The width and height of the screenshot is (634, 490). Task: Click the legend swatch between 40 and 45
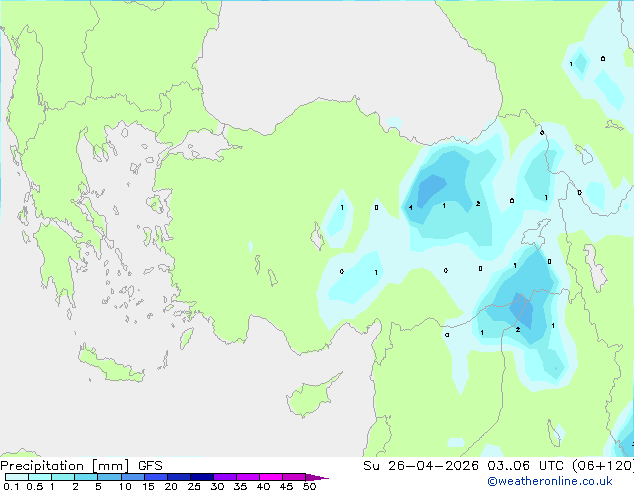pos(271,477)
